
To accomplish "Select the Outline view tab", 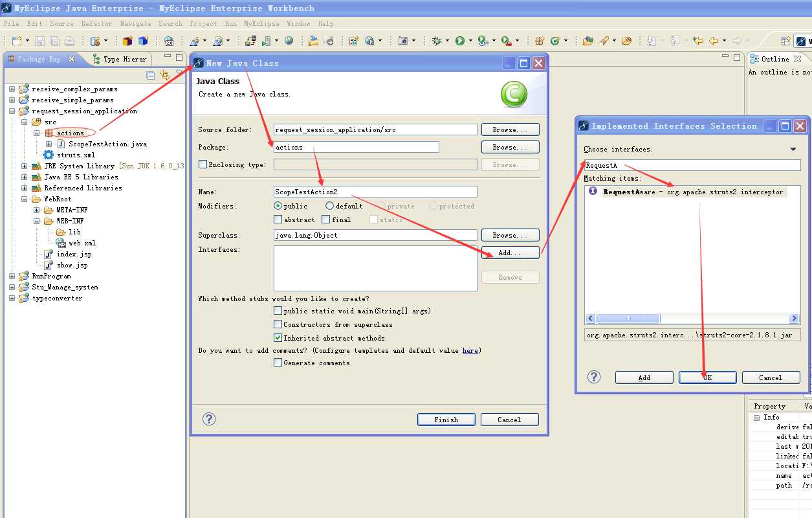I will [x=774, y=59].
